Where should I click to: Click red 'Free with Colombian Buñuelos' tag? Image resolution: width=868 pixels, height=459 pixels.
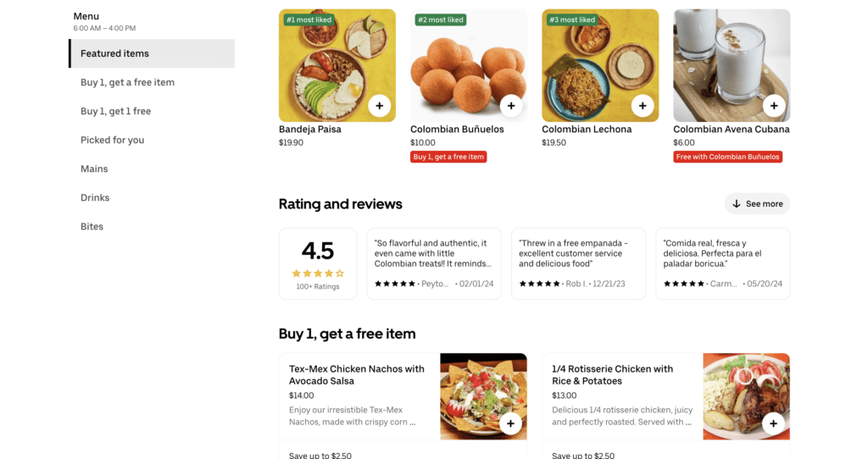click(x=727, y=157)
